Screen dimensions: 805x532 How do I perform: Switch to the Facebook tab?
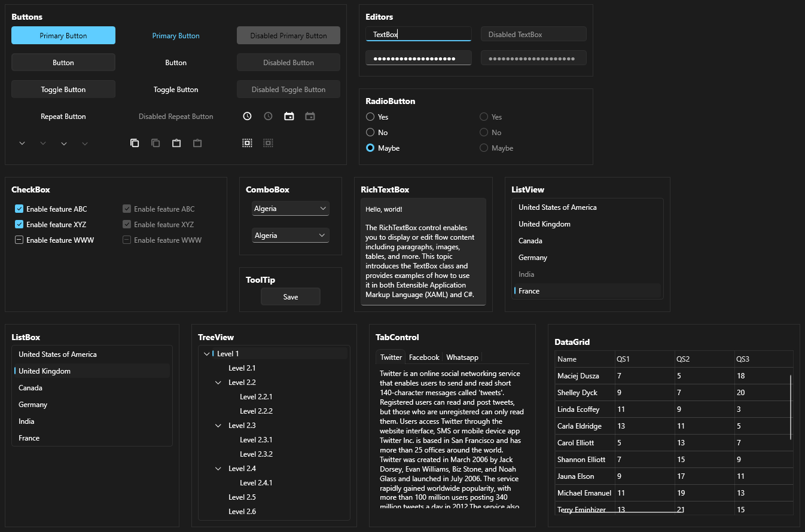424,357
